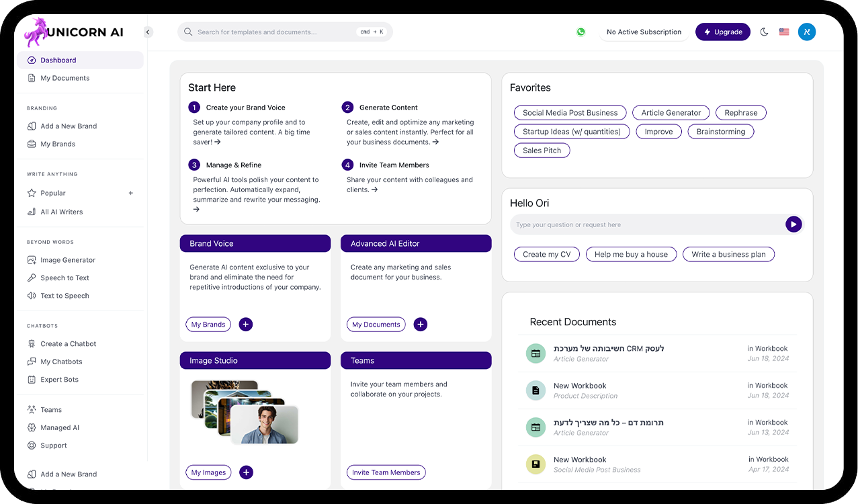Screen dimensions: 858x504
Task: Select the Sales Pitch favorite chip
Action: (542, 151)
